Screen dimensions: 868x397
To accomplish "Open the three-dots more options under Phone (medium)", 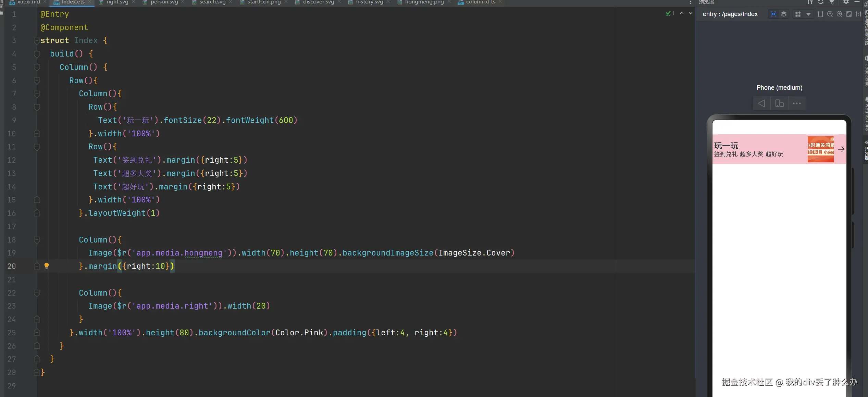I will [x=797, y=103].
